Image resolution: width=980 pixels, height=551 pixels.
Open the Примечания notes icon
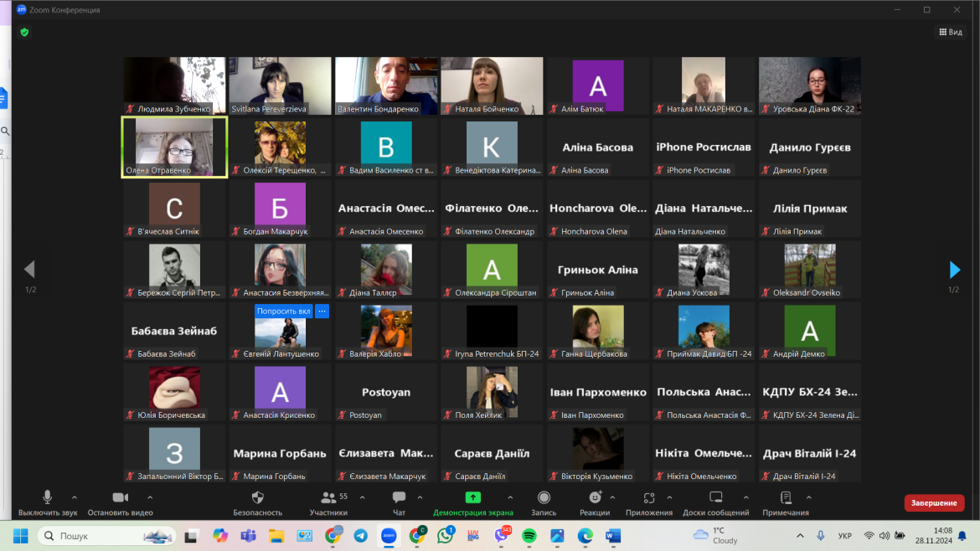point(786,497)
